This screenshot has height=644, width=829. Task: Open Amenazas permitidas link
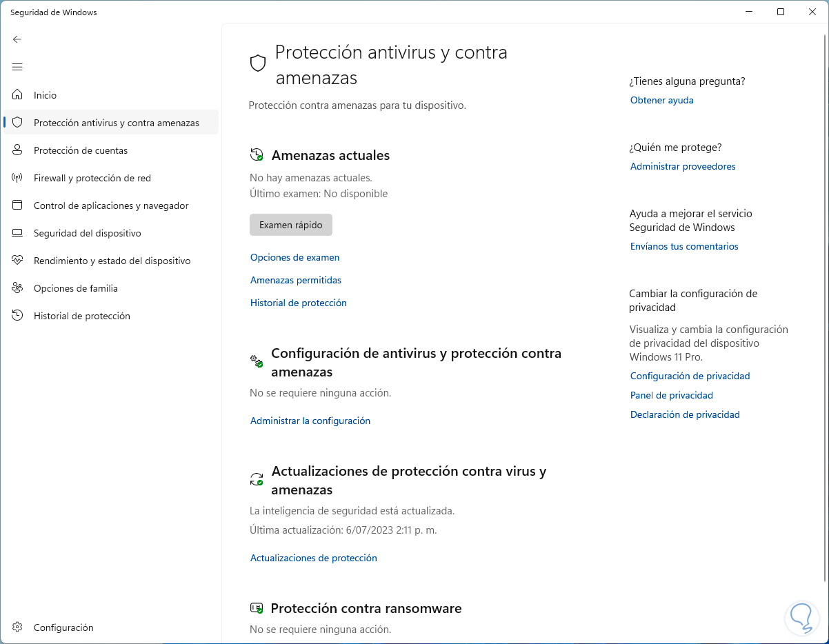click(x=295, y=280)
